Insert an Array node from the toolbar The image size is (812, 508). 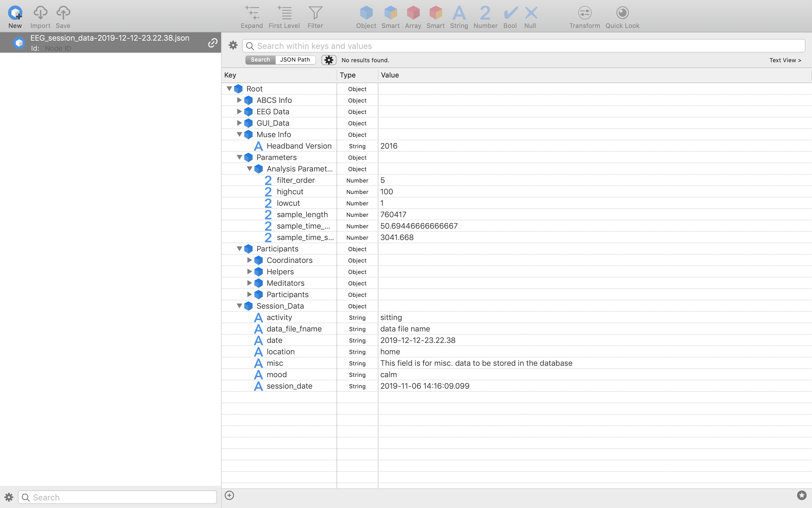(x=413, y=13)
